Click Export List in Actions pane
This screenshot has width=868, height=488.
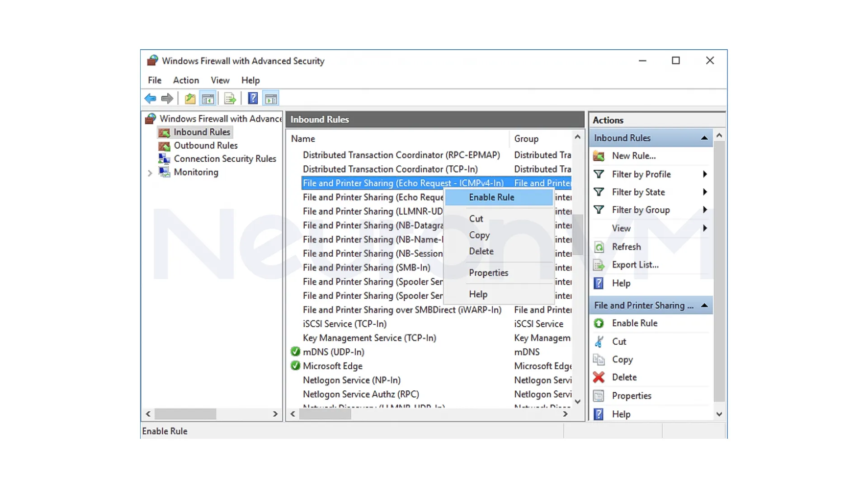635,265
